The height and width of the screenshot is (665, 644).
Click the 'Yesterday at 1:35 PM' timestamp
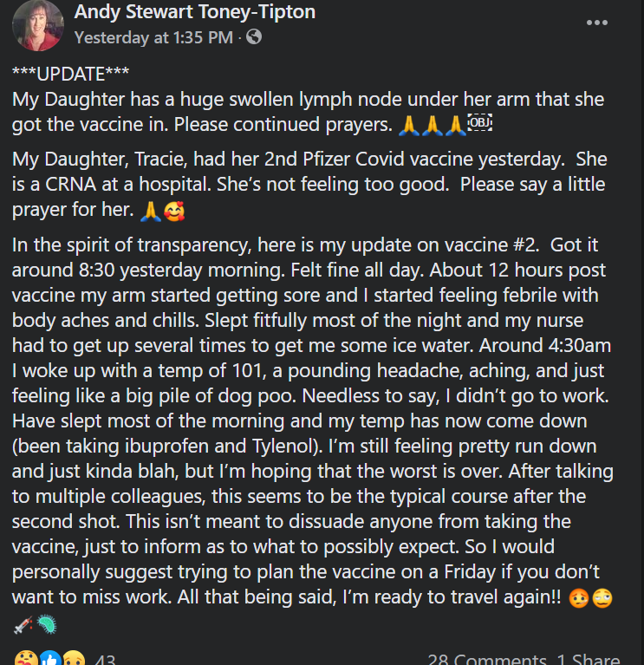tap(153, 37)
